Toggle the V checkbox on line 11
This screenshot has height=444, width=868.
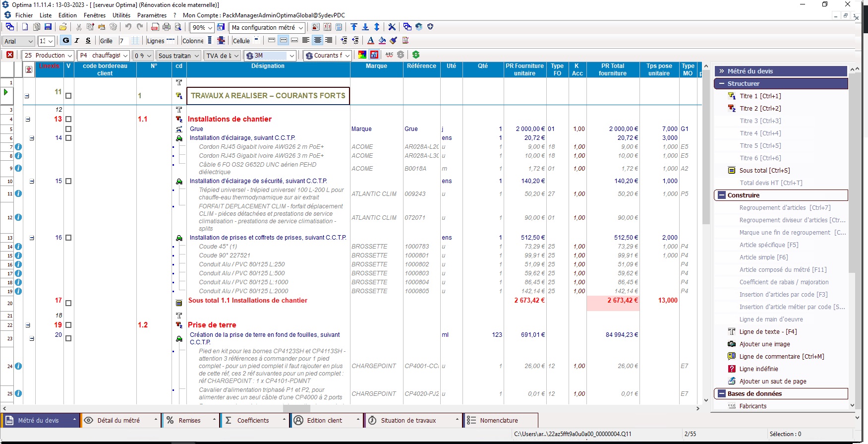tap(68, 96)
